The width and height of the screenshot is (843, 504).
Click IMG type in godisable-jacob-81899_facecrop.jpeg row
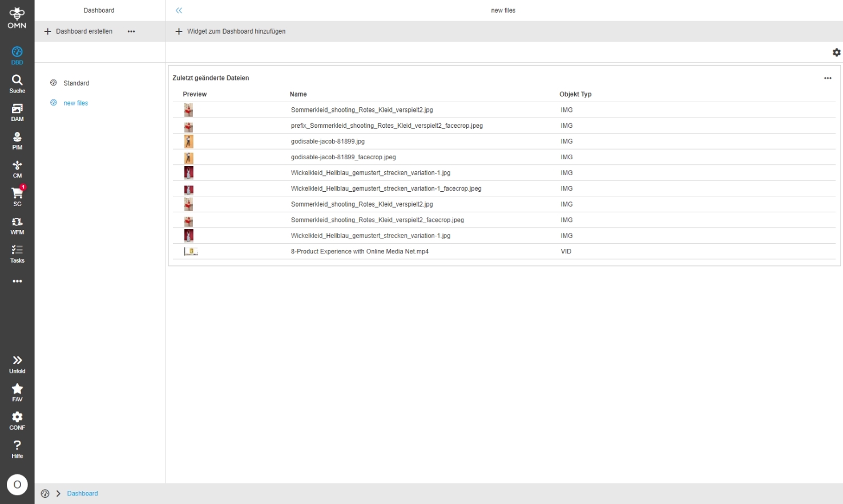tap(566, 157)
